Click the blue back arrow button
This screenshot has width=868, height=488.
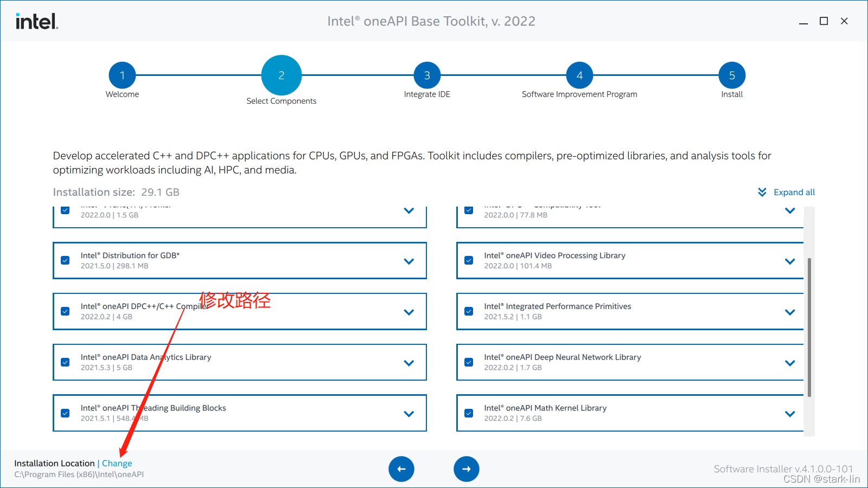point(401,468)
